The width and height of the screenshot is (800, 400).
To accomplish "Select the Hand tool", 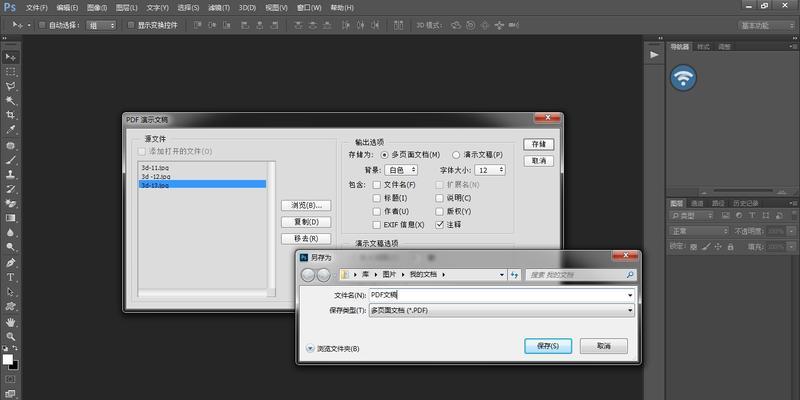I will click(10, 322).
